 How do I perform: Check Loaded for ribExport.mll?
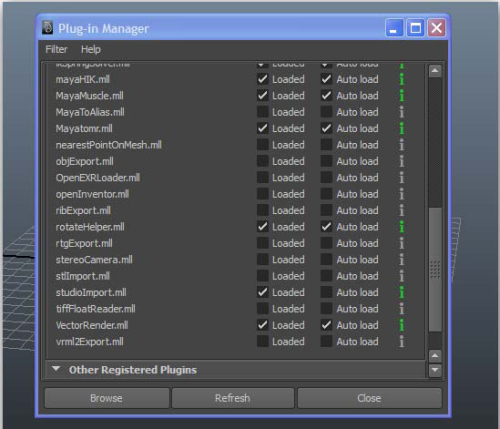pyautogui.click(x=263, y=210)
